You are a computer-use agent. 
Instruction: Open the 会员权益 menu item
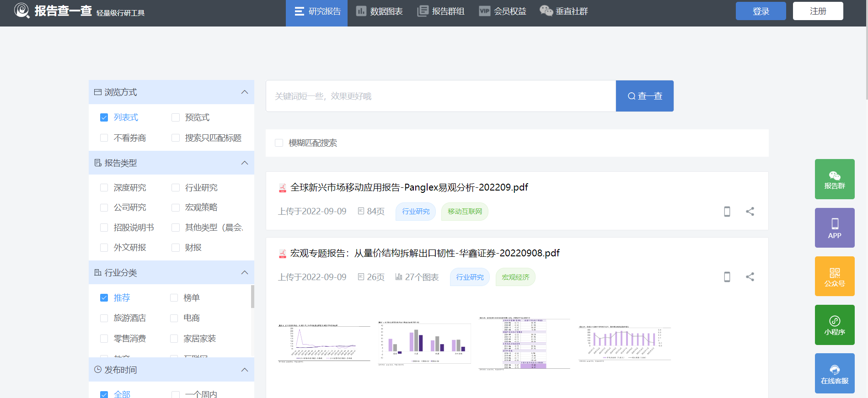click(x=503, y=11)
